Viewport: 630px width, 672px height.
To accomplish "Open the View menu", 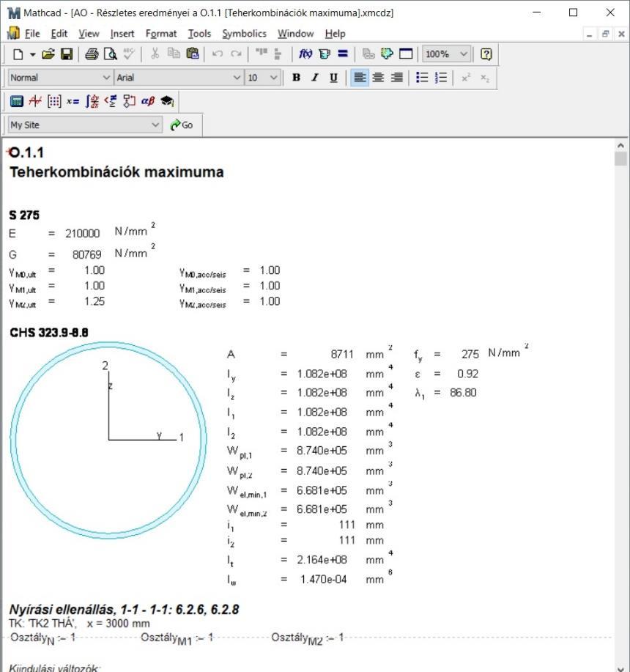I will click(x=89, y=34).
